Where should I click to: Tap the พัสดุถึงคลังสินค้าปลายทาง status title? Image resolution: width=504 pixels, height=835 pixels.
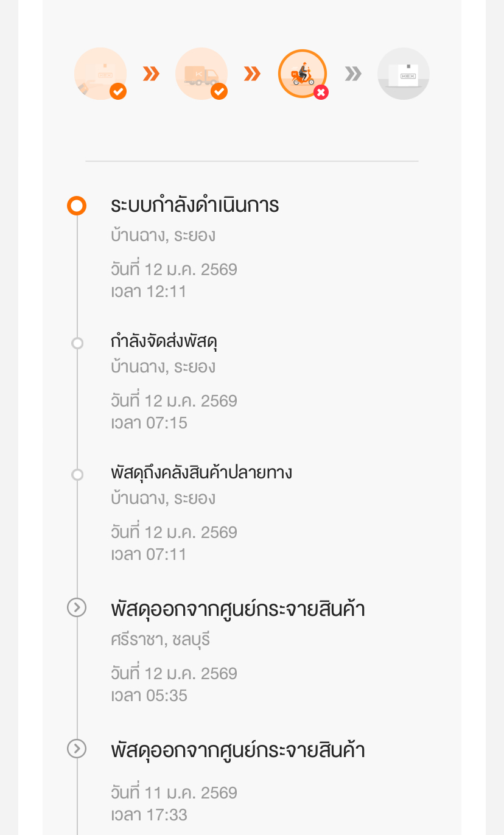(201, 472)
